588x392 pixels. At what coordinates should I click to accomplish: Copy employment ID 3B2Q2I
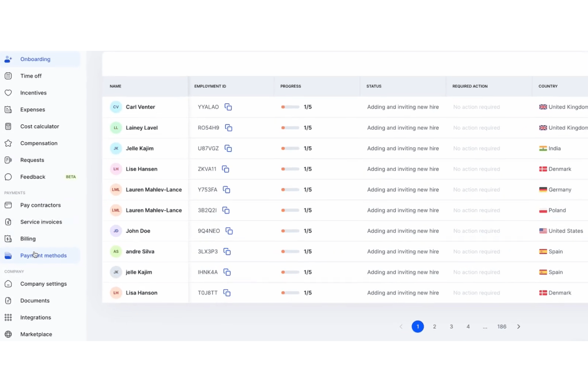(x=226, y=210)
